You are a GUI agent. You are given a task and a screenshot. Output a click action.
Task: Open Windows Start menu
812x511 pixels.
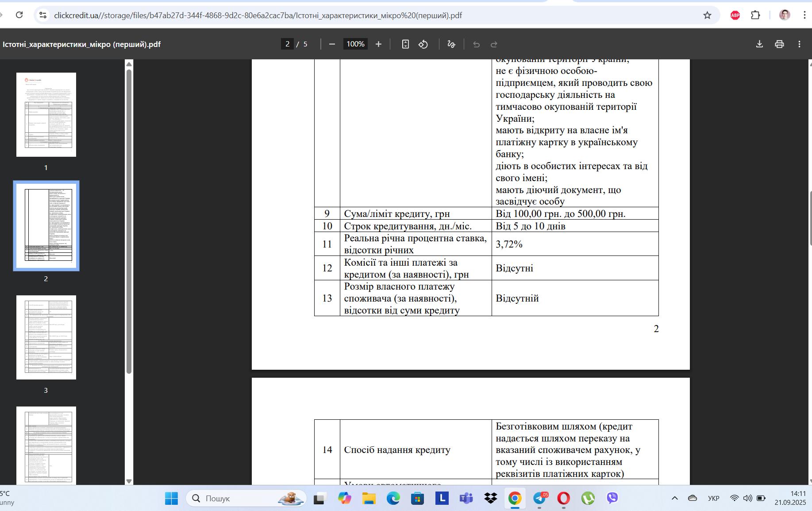[171, 499]
